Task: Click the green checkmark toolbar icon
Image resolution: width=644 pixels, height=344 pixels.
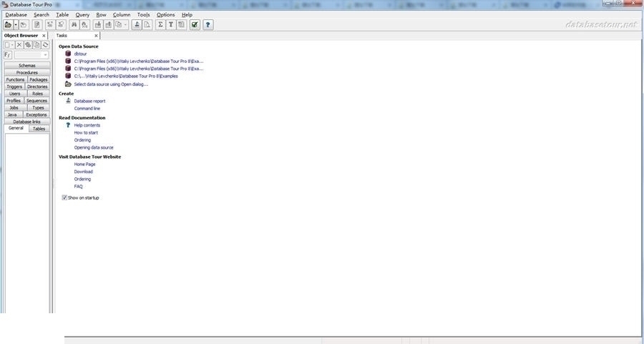Action: [195, 24]
